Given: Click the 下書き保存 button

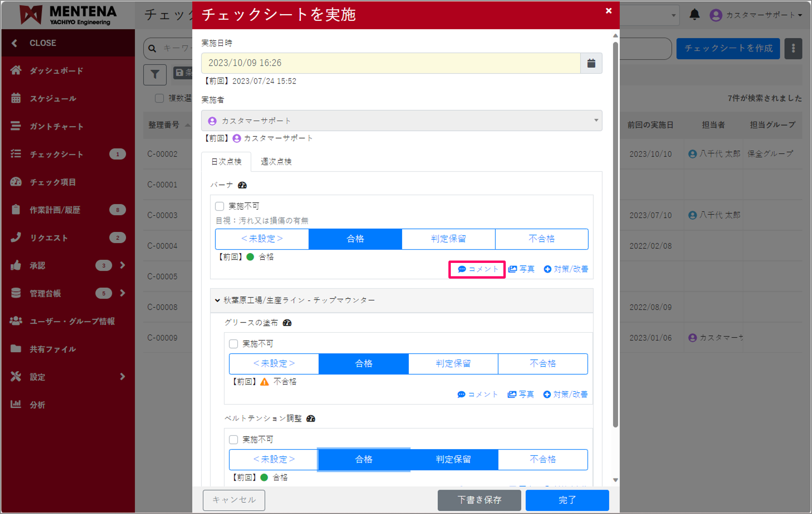Looking at the screenshot, I should (x=479, y=500).
